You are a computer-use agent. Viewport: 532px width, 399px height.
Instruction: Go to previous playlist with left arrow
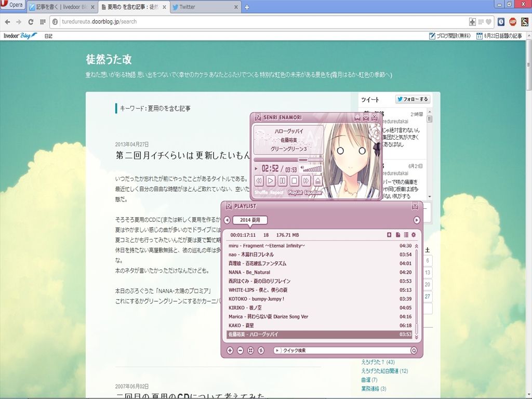(x=227, y=220)
